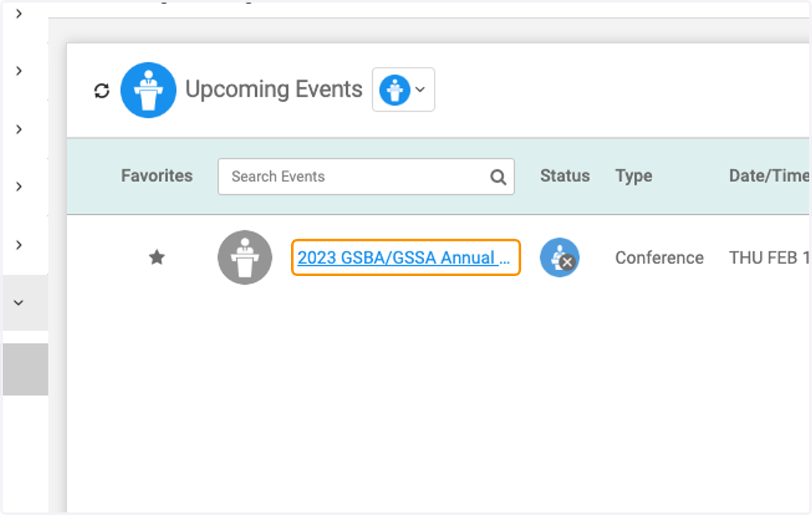Click the refresh icon beside Upcoming Events
Screen dimensions: 812x515
coord(101,91)
